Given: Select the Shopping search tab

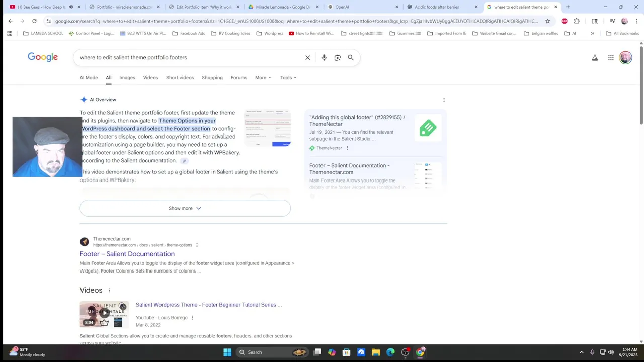Looking at the screenshot, I should [212, 78].
